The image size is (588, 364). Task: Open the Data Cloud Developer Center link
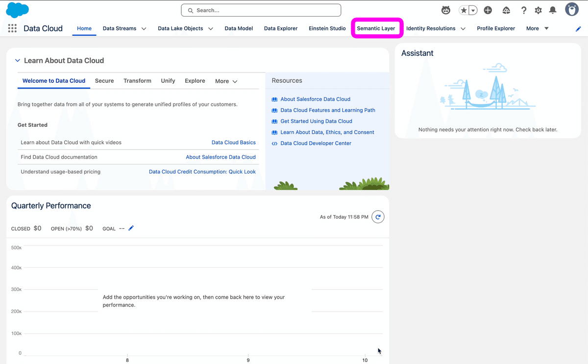click(316, 143)
